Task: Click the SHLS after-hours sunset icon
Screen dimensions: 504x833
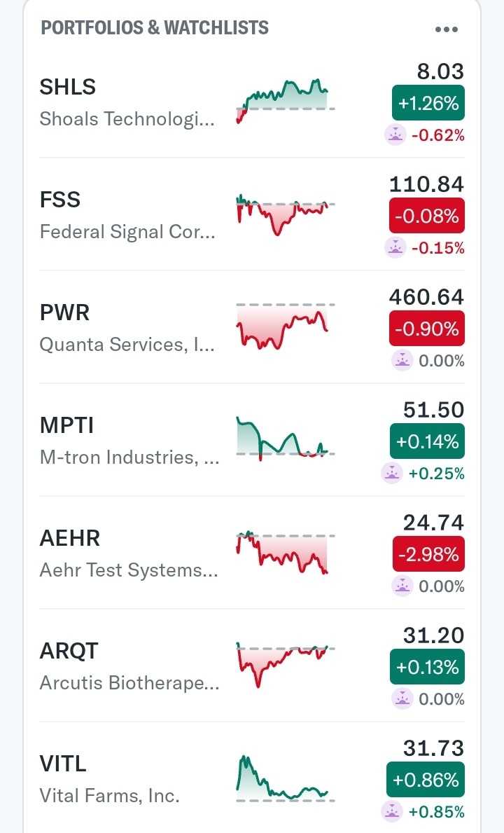Action: pos(395,135)
